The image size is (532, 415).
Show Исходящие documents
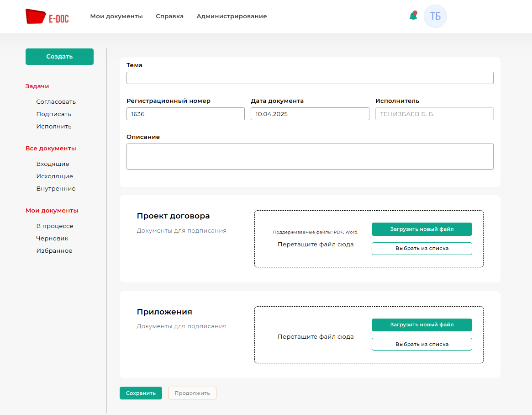click(55, 176)
